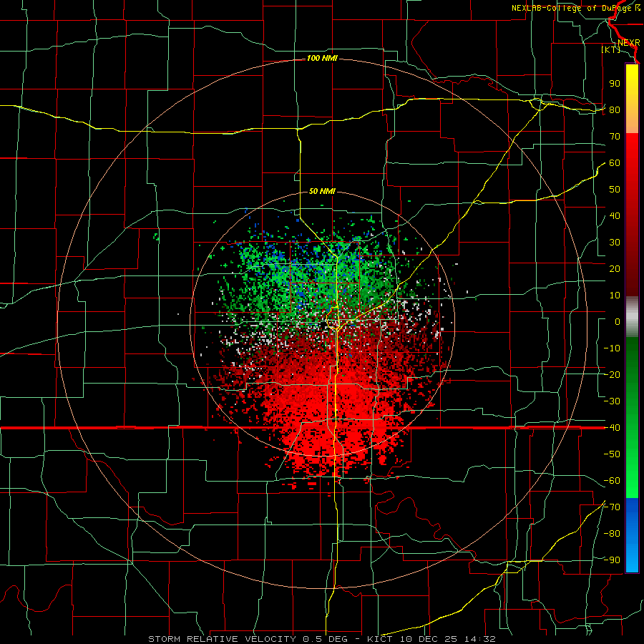644x644 pixels.
Task: Click the "10 DEC 25" date in the footer
Action: [429, 639]
